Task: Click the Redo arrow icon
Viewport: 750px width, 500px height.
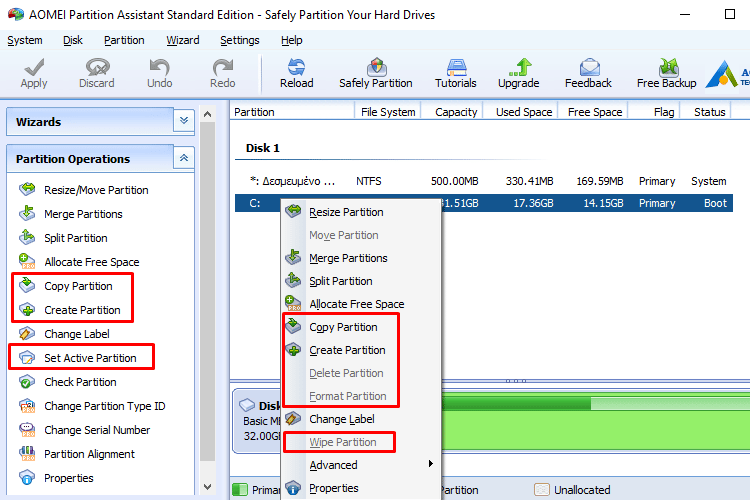Action: pyautogui.click(x=222, y=67)
